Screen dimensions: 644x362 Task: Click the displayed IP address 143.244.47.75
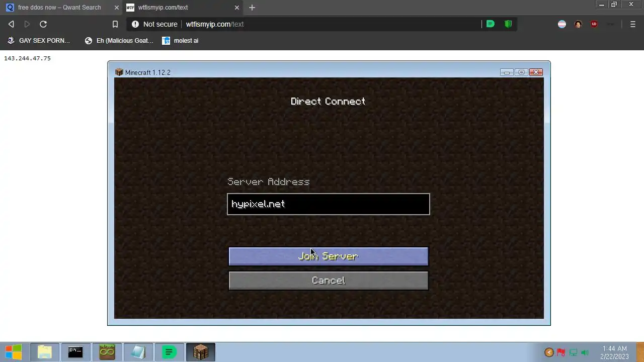coord(27,58)
